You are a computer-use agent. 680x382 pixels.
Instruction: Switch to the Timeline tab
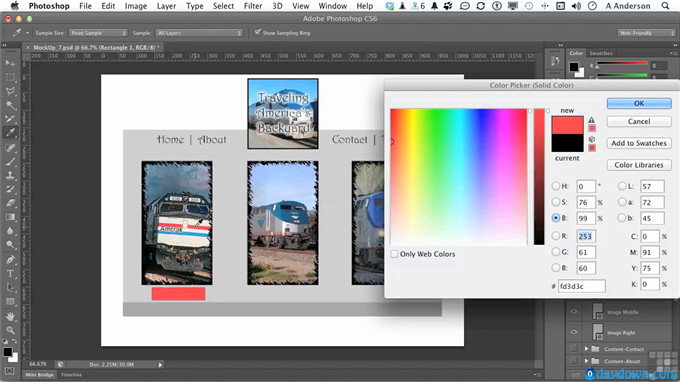pyautogui.click(x=72, y=375)
